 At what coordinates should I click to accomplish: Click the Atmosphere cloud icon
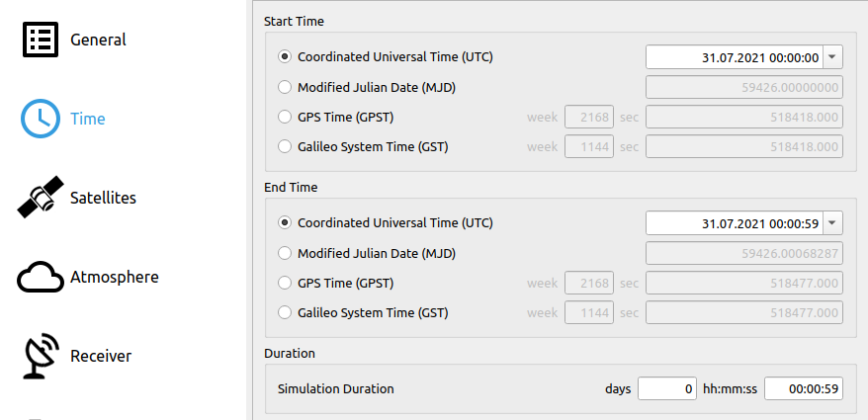tap(41, 277)
